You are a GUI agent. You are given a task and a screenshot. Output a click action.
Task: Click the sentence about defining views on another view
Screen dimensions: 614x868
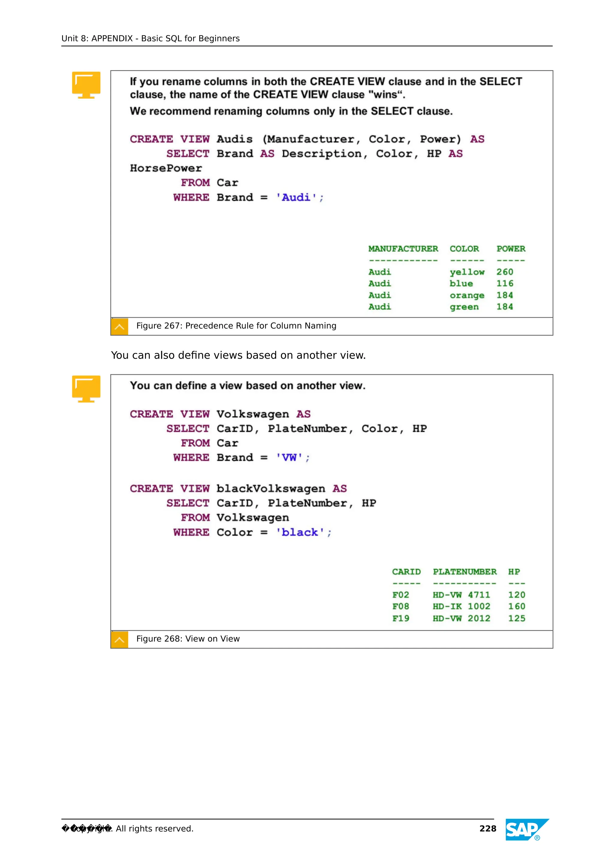click(x=238, y=355)
